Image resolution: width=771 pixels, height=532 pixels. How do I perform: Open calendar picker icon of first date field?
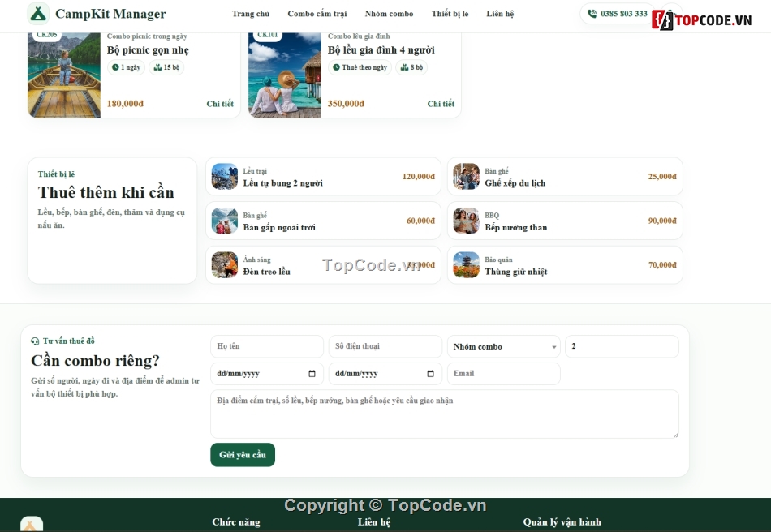pos(312,374)
